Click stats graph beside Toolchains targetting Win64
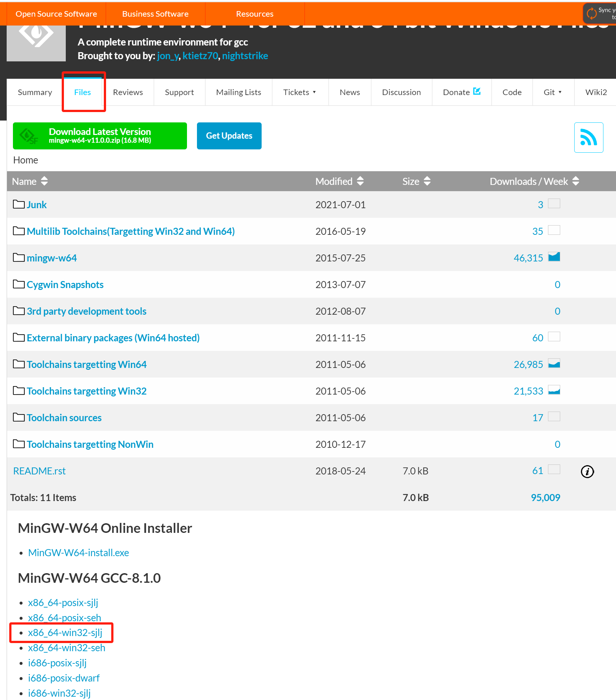 (554, 363)
